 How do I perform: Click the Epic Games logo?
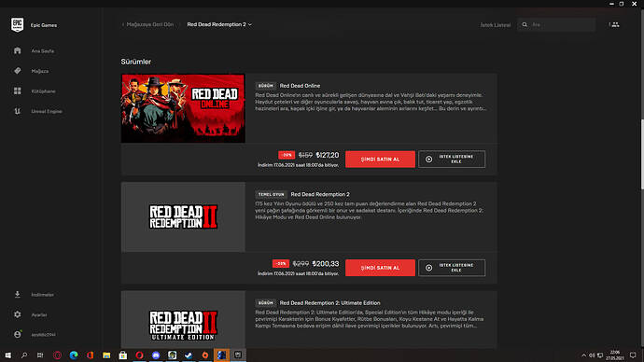coord(17,25)
